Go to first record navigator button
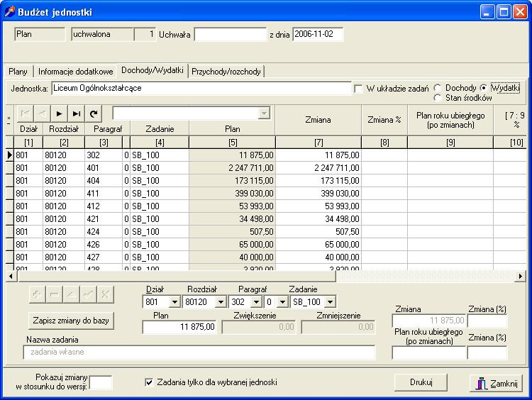532x400 pixels. point(25,113)
